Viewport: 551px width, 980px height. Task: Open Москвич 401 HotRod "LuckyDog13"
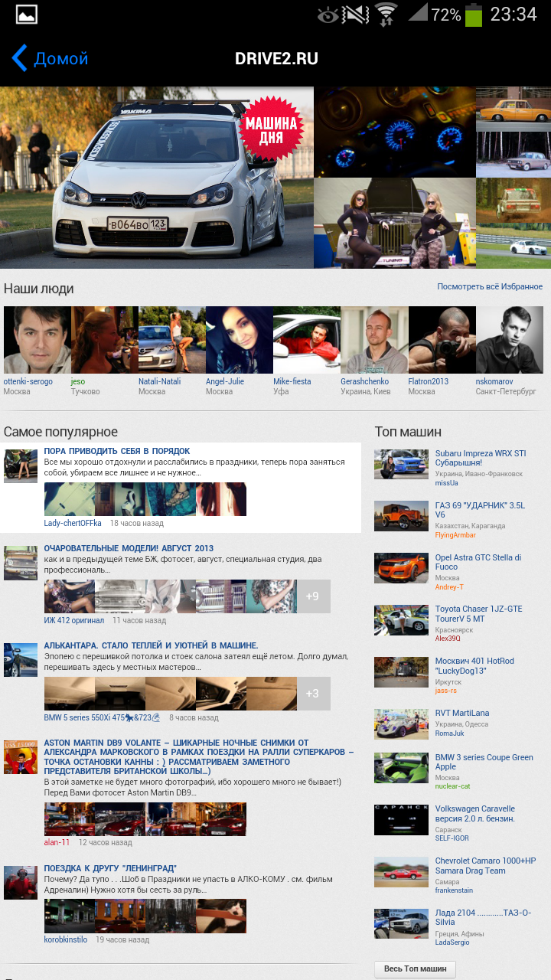point(474,665)
